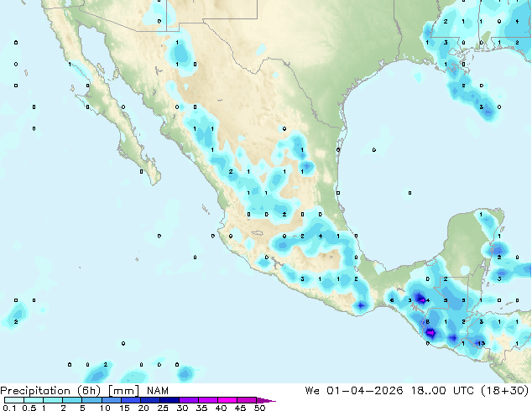Pick the 10–15 mm legend color swatch
532x411 pixels.
point(111,400)
